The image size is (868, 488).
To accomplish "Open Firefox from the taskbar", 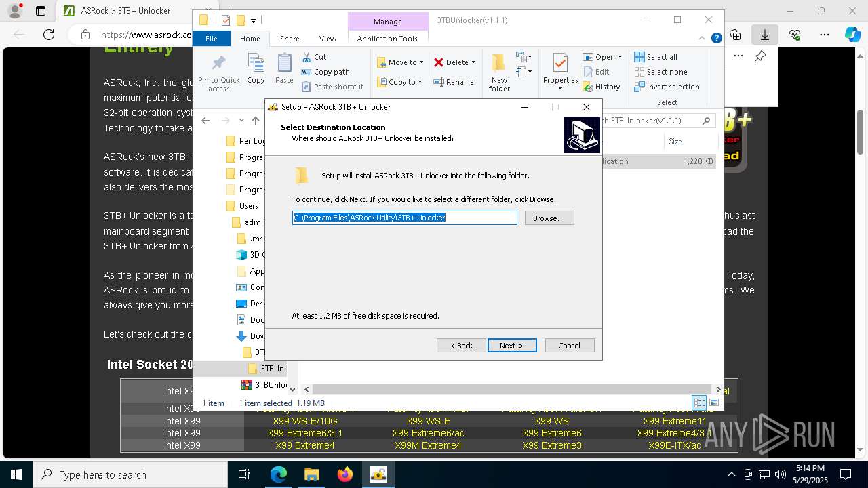I will [x=345, y=474].
